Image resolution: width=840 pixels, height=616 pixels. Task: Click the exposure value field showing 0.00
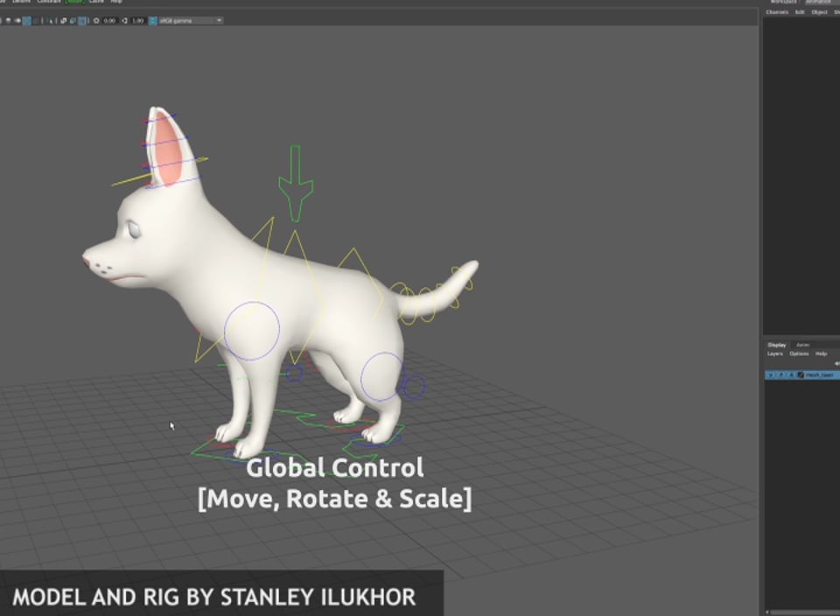(109, 20)
